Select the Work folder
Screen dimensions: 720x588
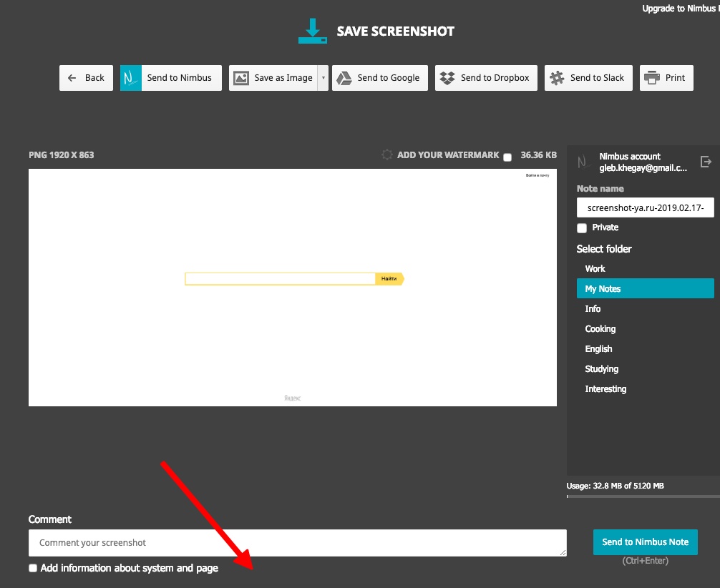point(645,268)
